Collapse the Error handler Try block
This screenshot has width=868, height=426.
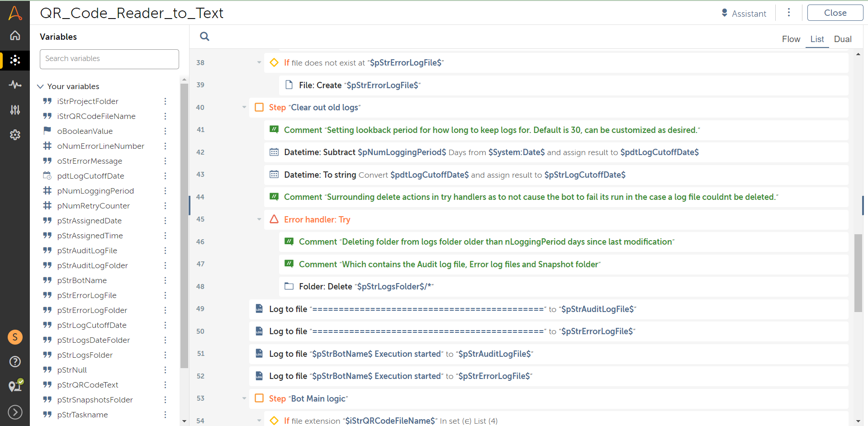point(259,219)
